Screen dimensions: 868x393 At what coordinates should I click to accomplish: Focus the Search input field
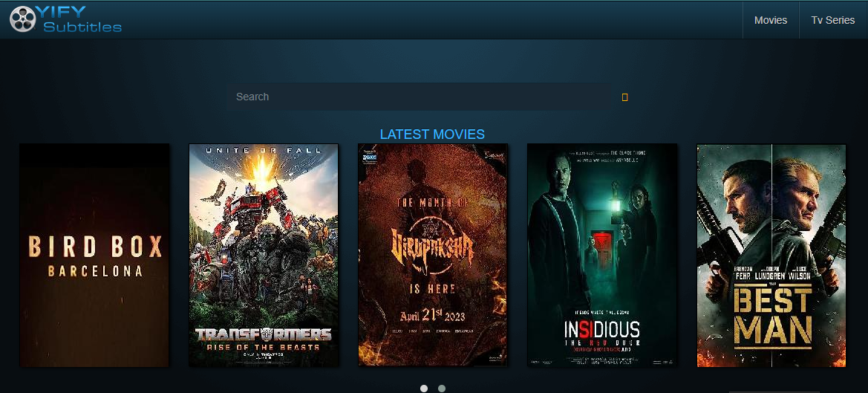pyautogui.click(x=423, y=97)
